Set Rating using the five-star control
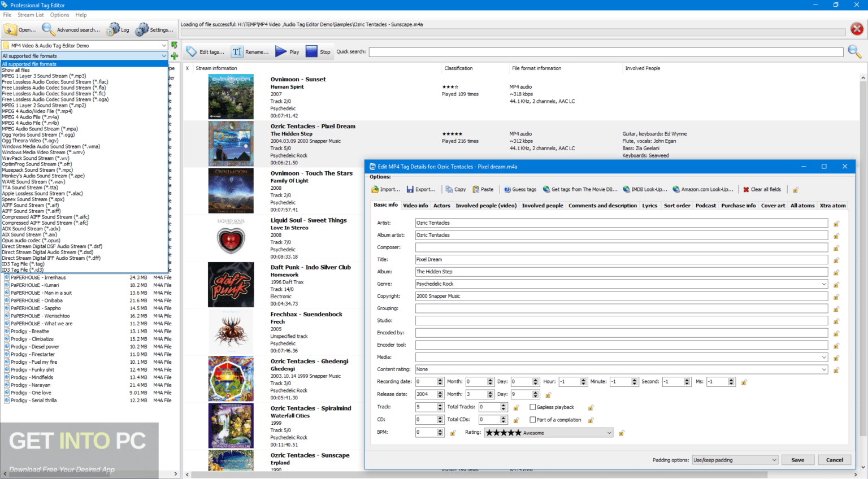The width and height of the screenshot is (868, 479). pos(504,432)
